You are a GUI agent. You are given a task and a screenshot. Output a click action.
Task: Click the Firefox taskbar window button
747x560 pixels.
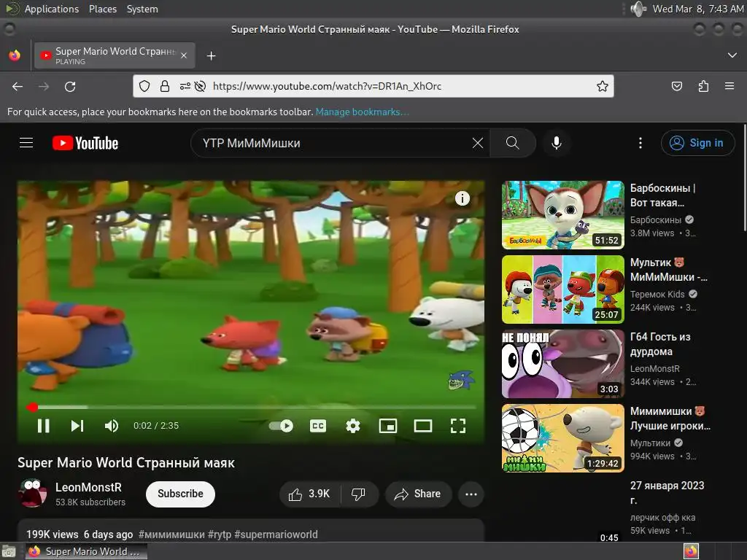point(86,551)
